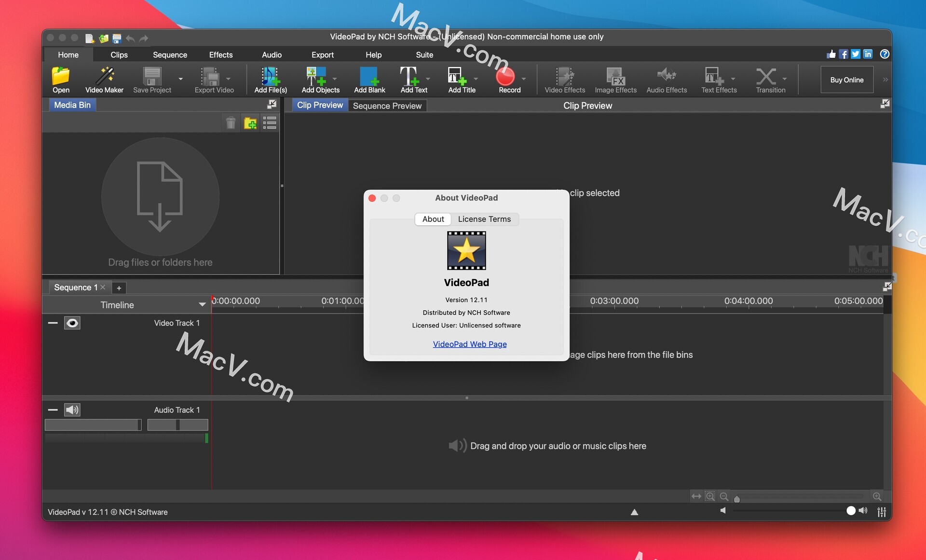Screen dimensions: 926x560
Task: Click the Buy Online button
Action: 847,80
